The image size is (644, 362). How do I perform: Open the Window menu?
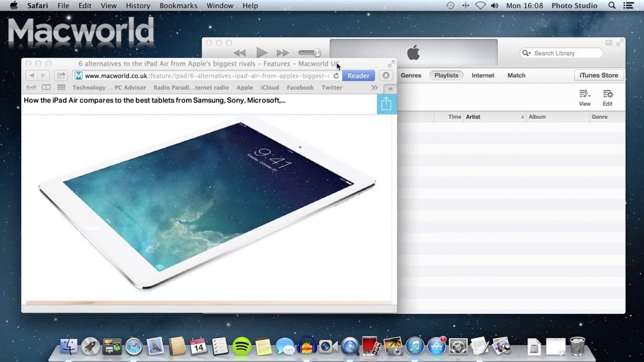tap(220, 6)
